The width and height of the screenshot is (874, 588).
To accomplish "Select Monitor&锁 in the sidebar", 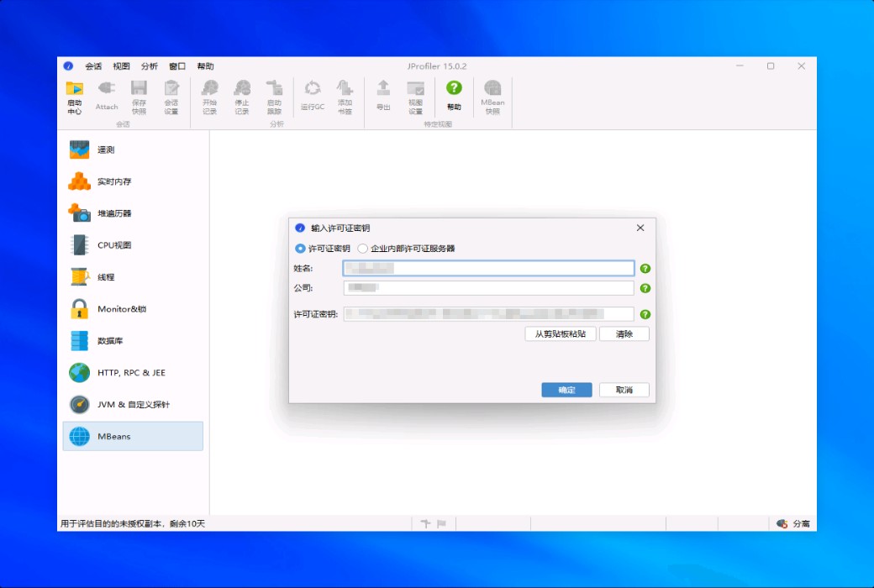I will [x=134, y=309].
